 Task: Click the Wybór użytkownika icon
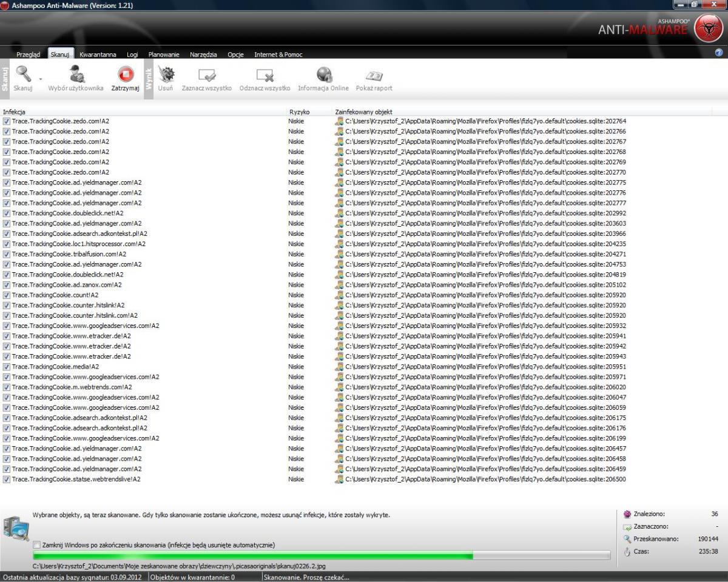click(76, 75)
